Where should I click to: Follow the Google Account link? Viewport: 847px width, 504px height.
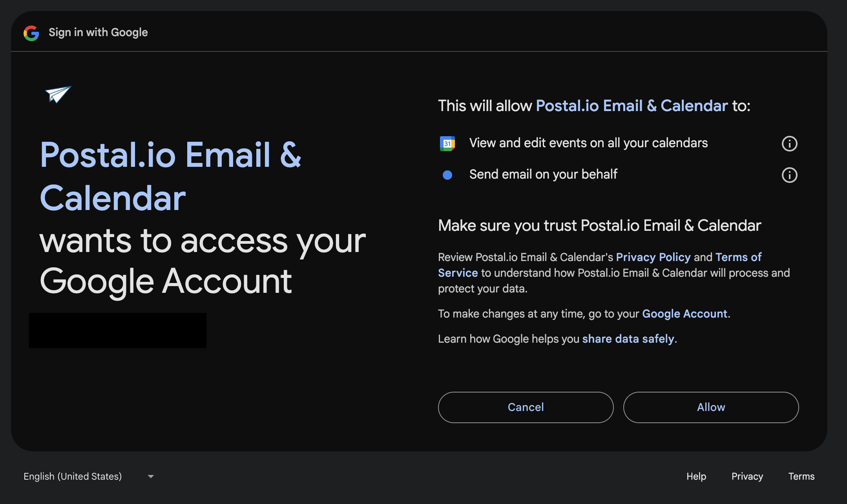pyautogui.click(x=685, y=314)
